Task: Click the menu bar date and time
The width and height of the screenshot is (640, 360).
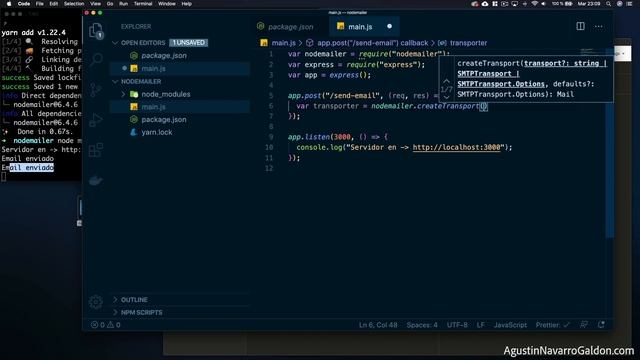Action: click(589, 4)
